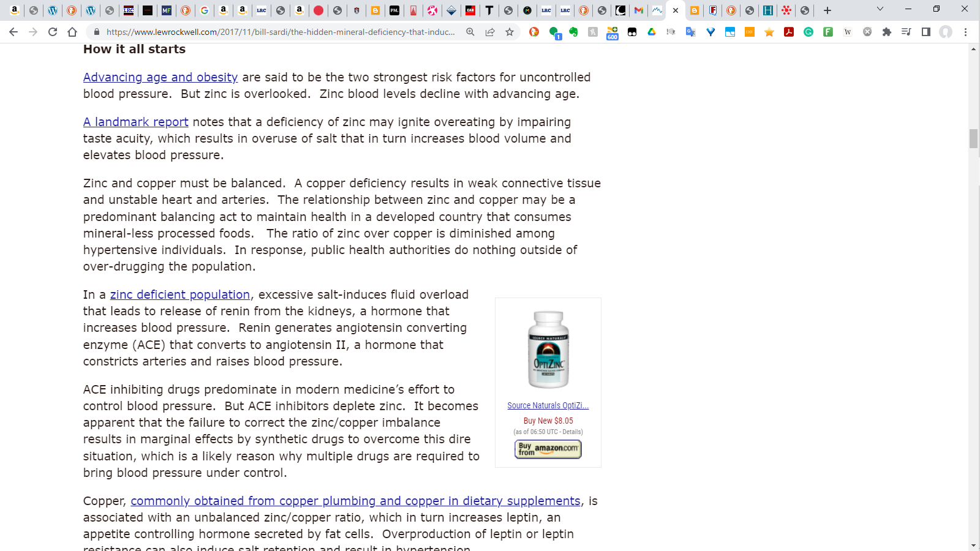Click the URL address bar field
The image size is (980, 551).
click(281, 32)
